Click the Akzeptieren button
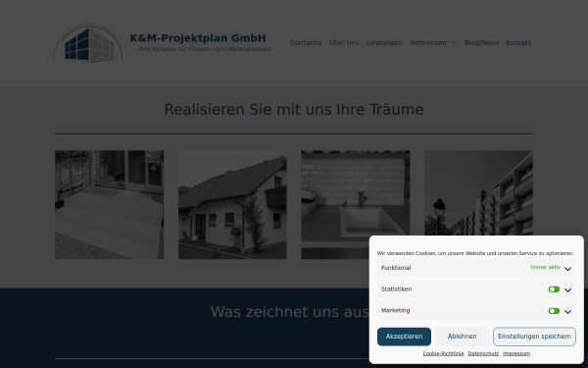Screen dimensions: 588x368 (404, 337)
